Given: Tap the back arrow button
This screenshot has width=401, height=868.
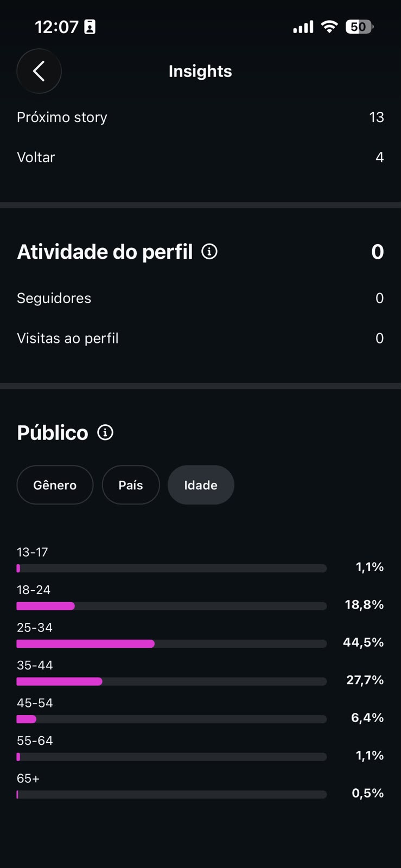Looking at the screenshot, I should point(39,71).
